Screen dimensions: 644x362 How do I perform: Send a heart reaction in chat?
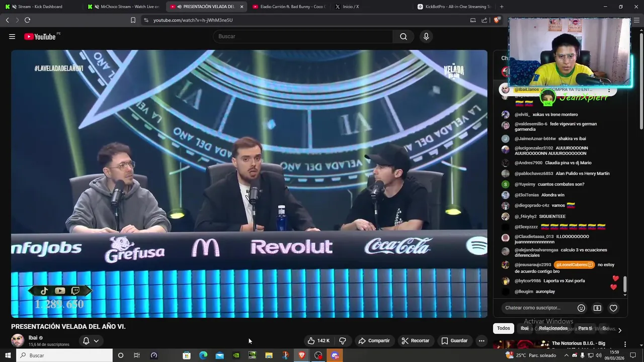[x=613, y=308]
